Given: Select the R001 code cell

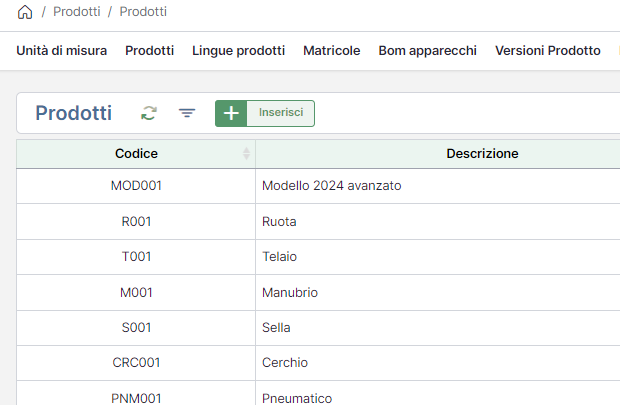Looking at the screenshot, I should click(136, 221).
